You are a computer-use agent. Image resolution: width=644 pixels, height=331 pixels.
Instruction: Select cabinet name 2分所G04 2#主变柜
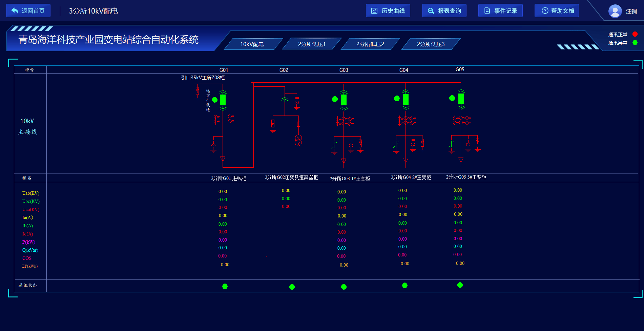pos(411,177)
